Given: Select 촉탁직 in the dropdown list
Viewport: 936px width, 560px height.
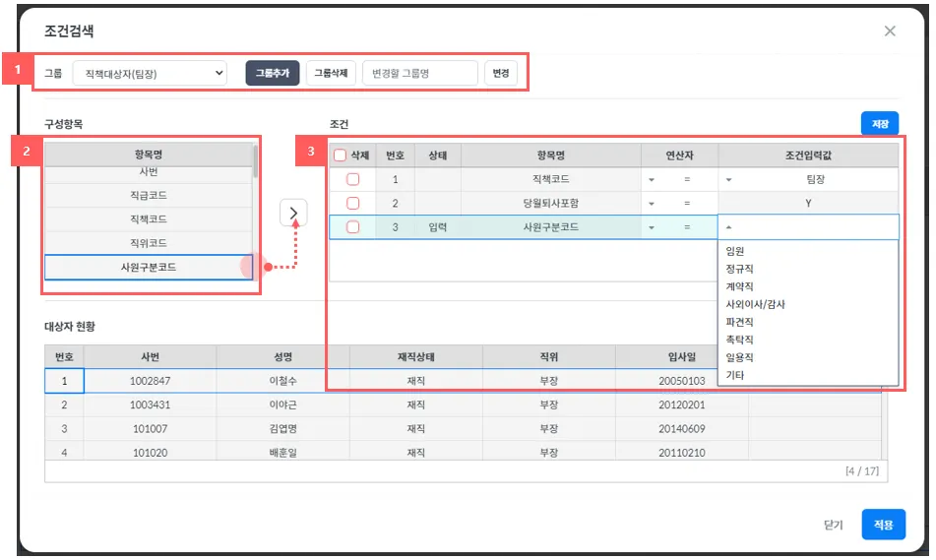Looking at the screenshot, I should [739, 340].
